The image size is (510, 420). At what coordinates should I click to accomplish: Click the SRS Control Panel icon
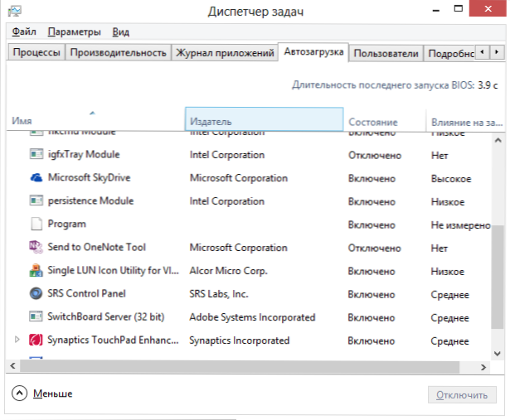click(x=36, y=293)
